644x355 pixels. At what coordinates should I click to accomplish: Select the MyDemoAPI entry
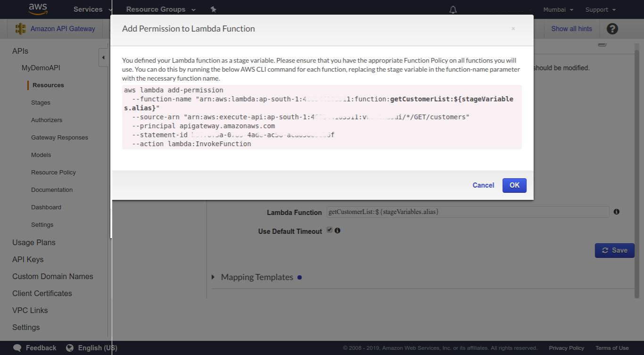41,68
